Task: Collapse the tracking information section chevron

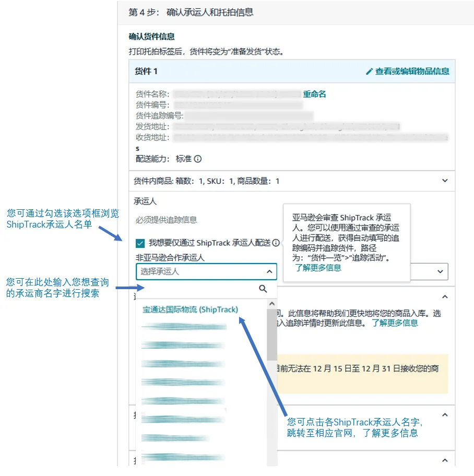Action: pyautogui.click(x=444, y=297)
